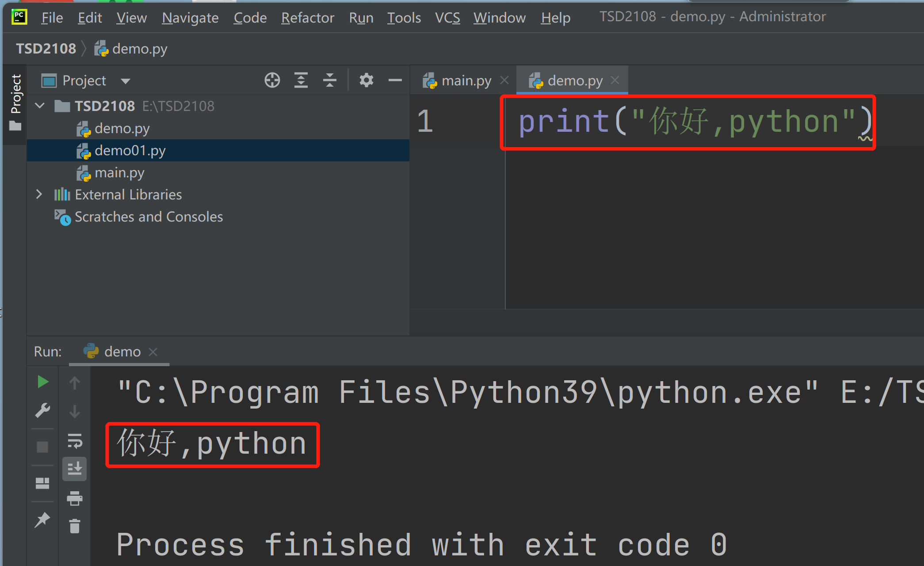Click the Select Opened File crosshair icon
The image size is (924, 566).
[272, 80]
